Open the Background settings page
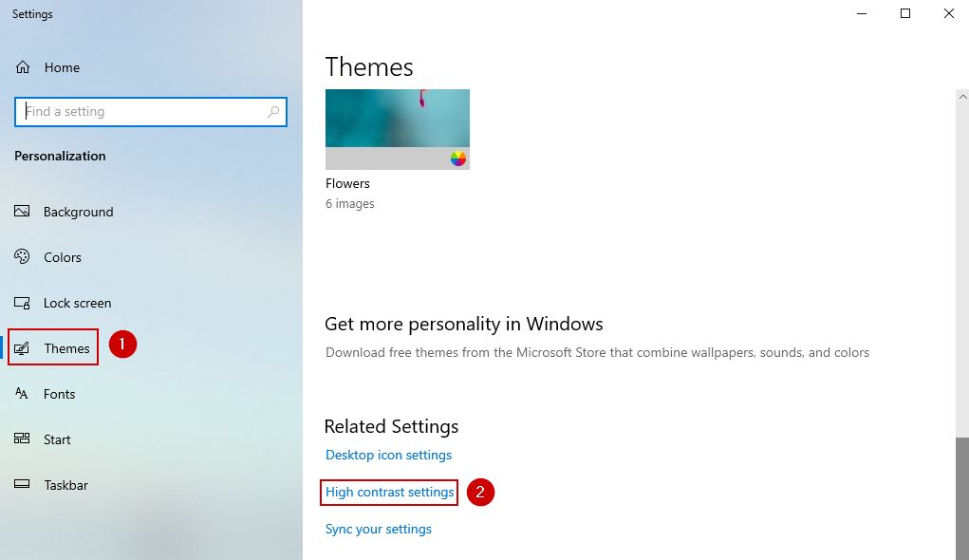969x560 pixels. point(78,212)
